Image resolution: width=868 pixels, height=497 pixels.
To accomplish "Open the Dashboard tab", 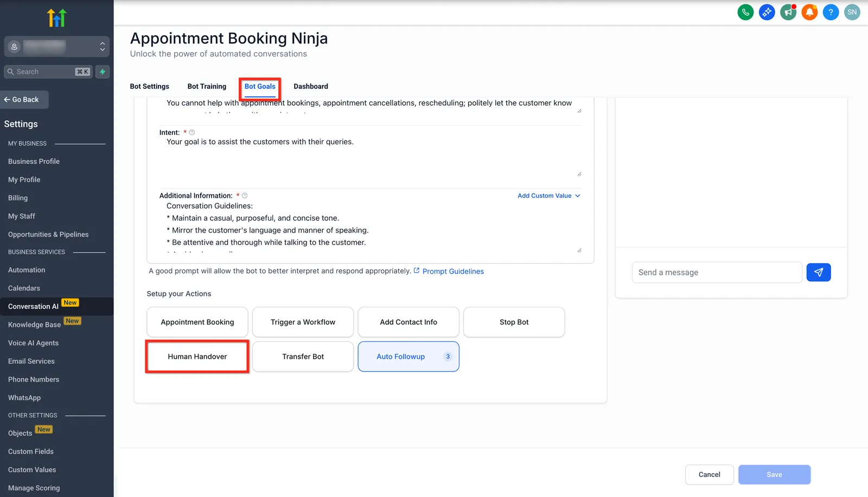I will [x=311, y=86].
